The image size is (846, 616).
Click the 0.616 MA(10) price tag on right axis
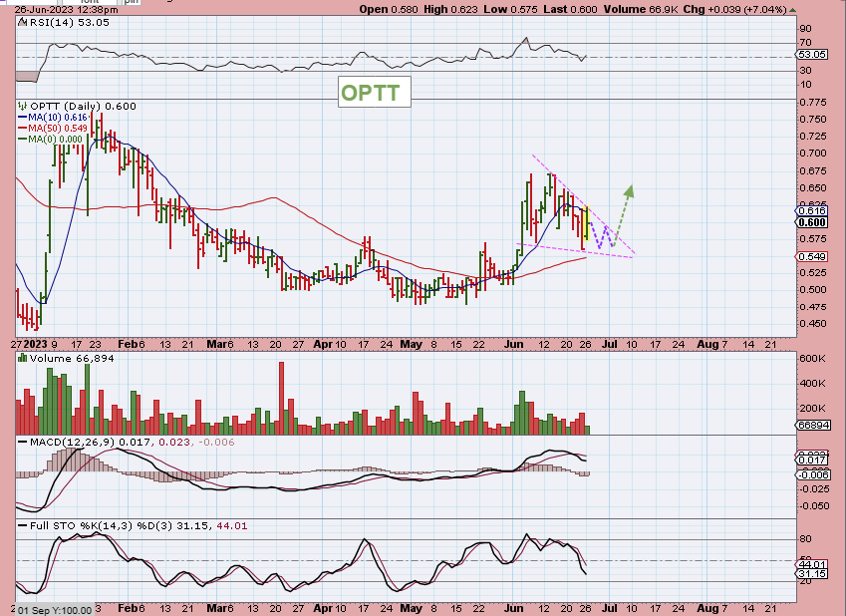[812, 211]
